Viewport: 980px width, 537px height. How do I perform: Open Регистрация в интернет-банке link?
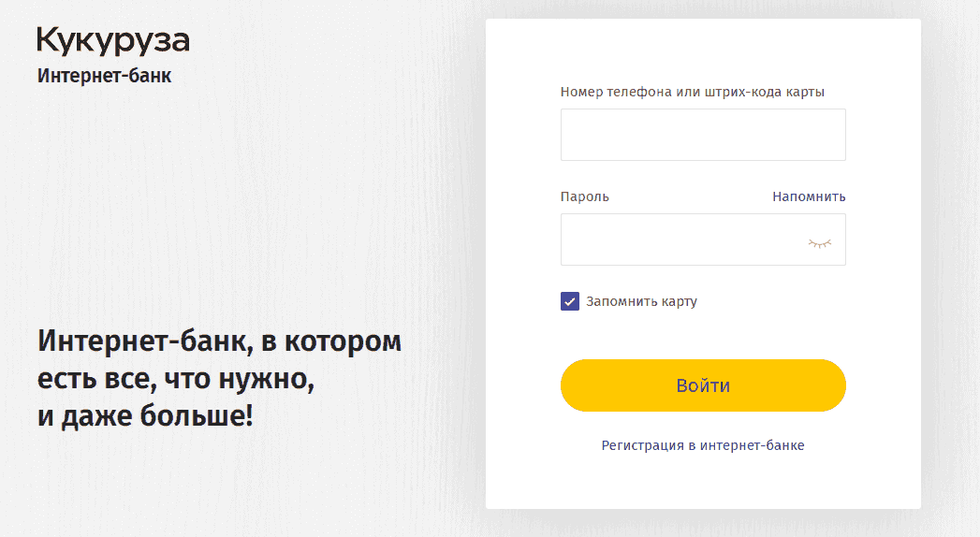click(703, 445)
